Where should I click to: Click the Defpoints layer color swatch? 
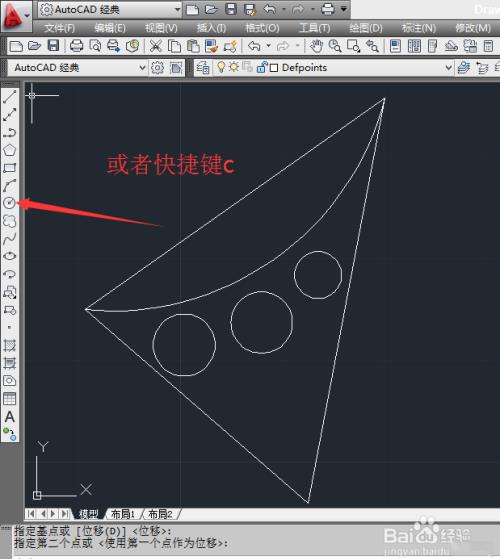click(x=274, y=68)
